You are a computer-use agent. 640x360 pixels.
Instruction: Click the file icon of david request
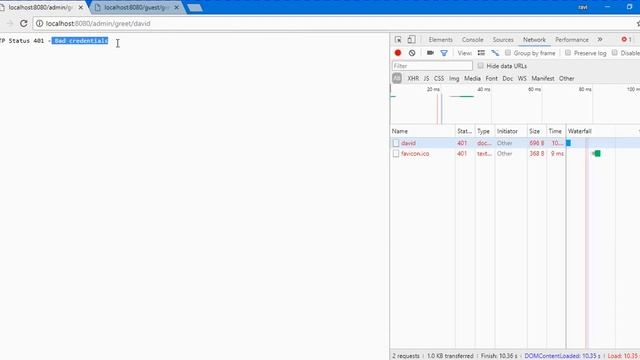pyautogui.click(x=396, y=143)
